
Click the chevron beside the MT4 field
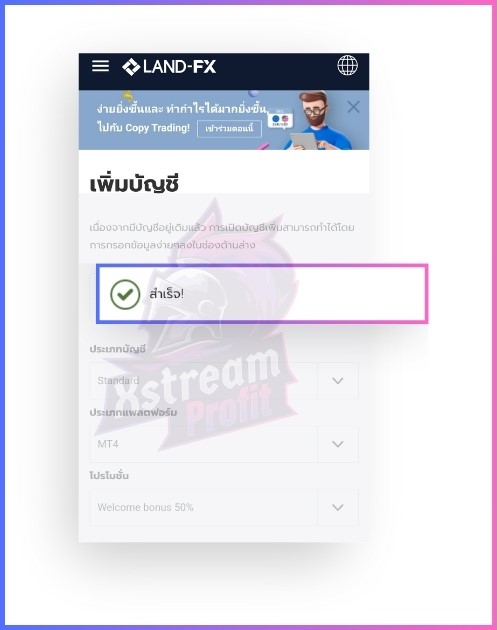coord(338,444)
